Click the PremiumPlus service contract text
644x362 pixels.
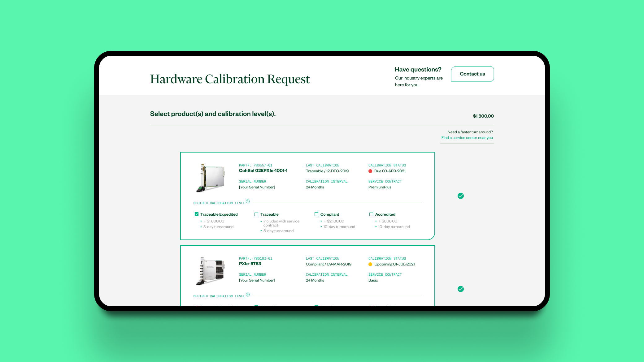coord(380,187)
